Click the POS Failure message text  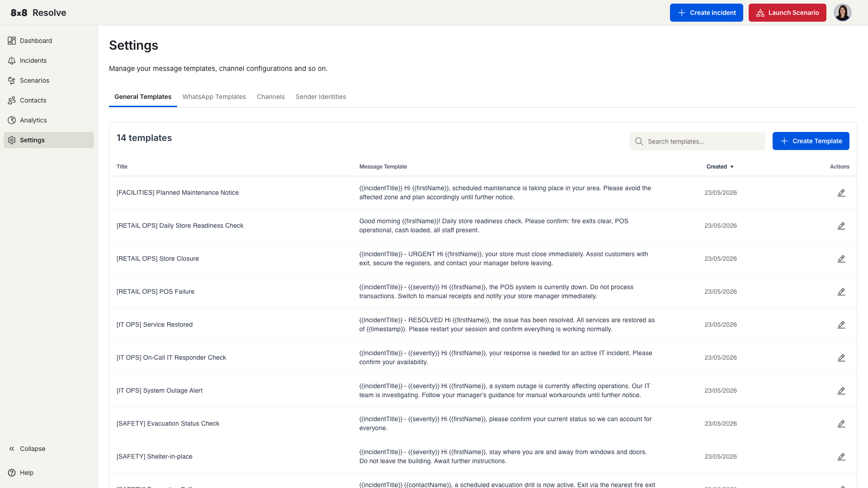(496, 291)
